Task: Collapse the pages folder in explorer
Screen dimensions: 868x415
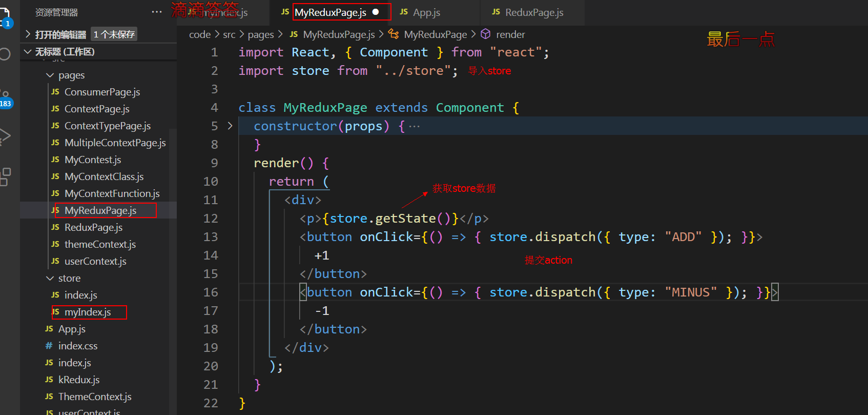Action: coord(50,75)
